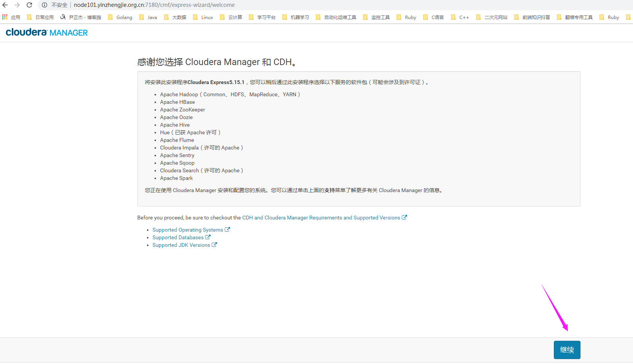Click the Cloudera Manager logo
Screen dimensions: 633x364
47,33
